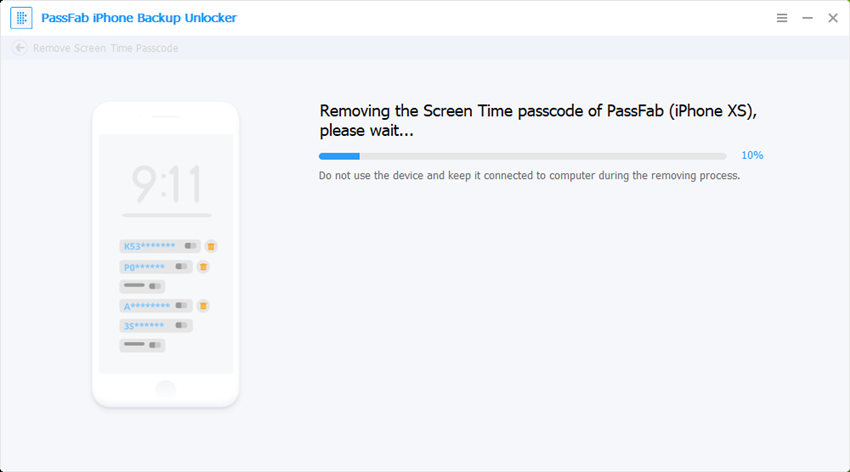This screenshot has width=850, height=472.
Task: Click Remove Screen Time Passcode back link
Action: pos(105,48)
